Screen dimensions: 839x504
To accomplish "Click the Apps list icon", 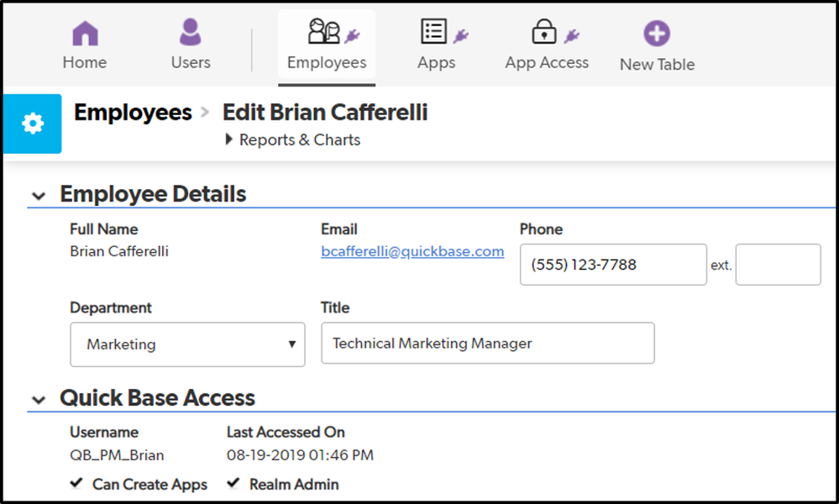I will coord(433,31).
